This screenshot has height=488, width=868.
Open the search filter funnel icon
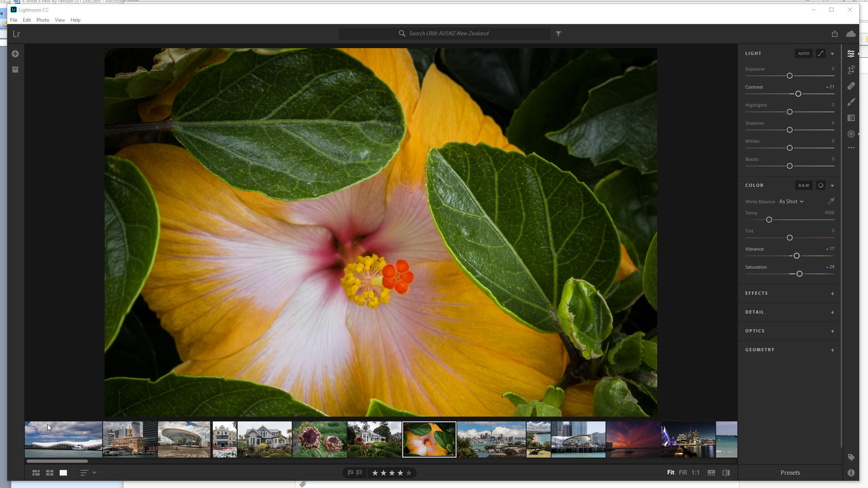[558, 34]
